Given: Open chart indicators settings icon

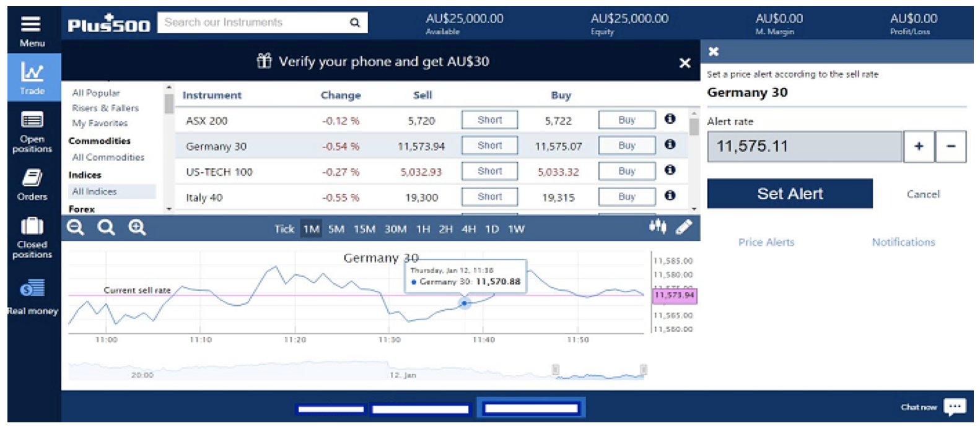Looking at the screenshot, I should [x=658, y=227].
